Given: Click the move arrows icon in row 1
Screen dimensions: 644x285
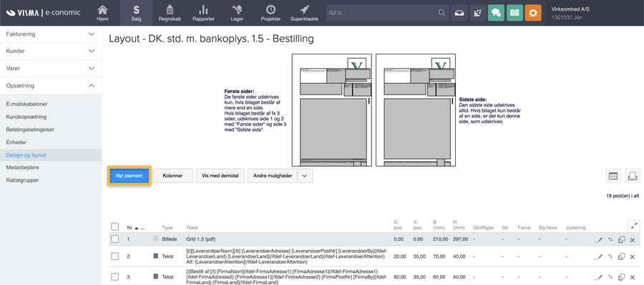Looking at the screenshot, I should pos(610,239).
